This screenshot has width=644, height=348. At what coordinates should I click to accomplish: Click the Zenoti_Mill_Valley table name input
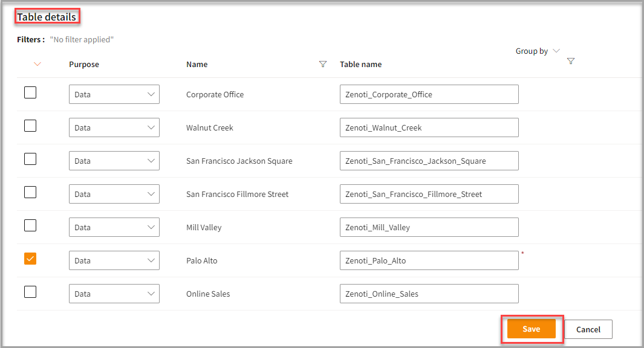click(x=429, y=227)
